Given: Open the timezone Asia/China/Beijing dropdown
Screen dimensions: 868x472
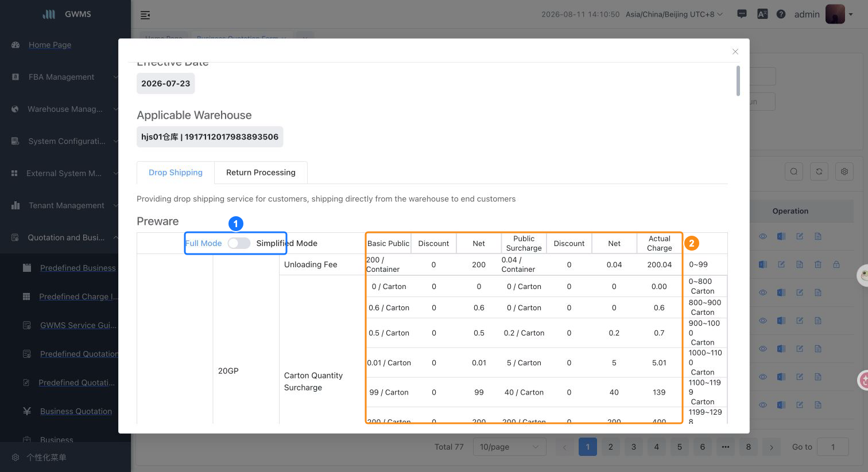Looking at the screenshot, I should tap(674, 14).
